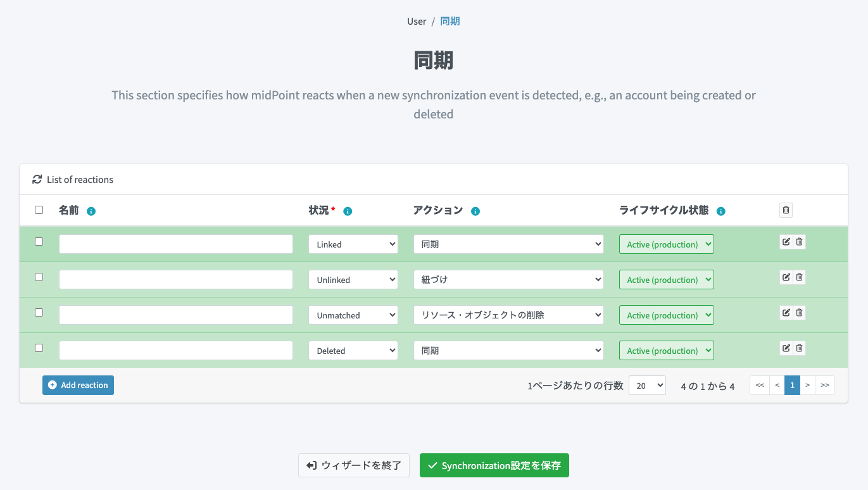868x490 pixels.
Task: Delete the Deleted reaction row
Action: coord(799,348)
